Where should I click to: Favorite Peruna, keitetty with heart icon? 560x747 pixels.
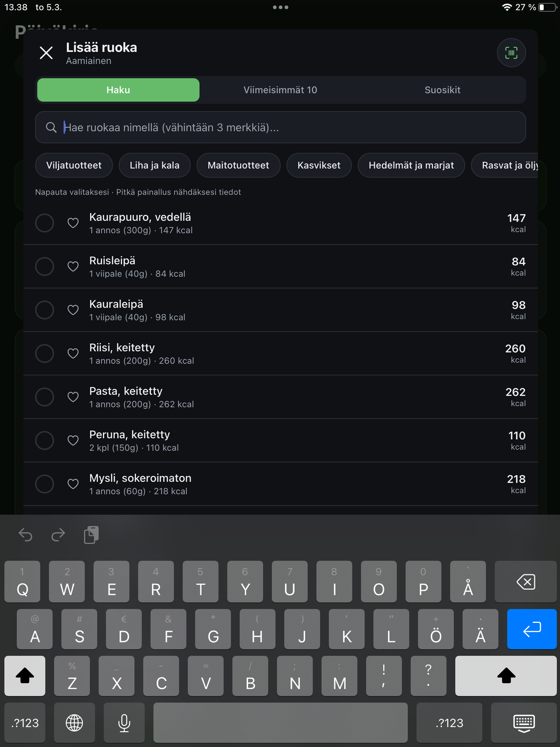(x=73, y=440)
